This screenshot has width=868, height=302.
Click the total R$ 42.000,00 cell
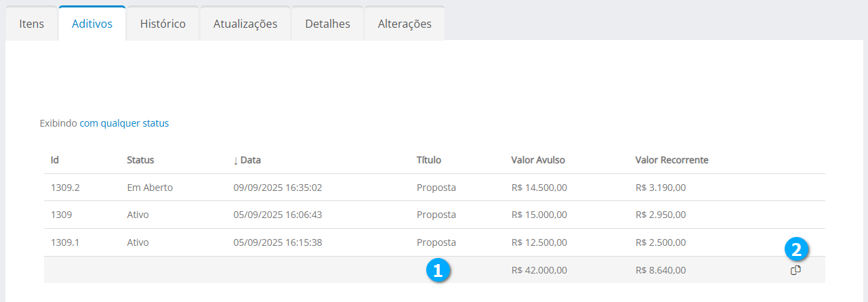[539, 270]
